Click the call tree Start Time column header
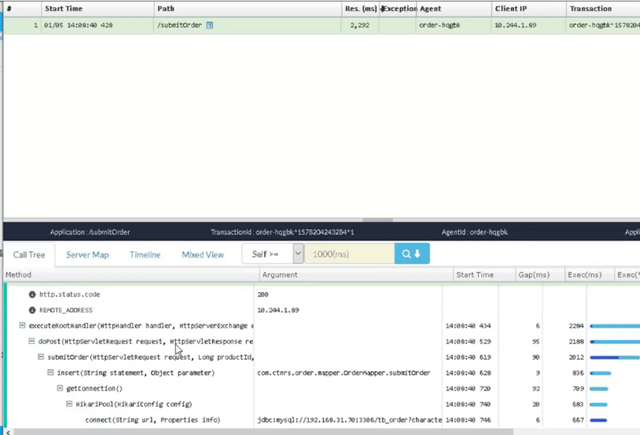 484,275
